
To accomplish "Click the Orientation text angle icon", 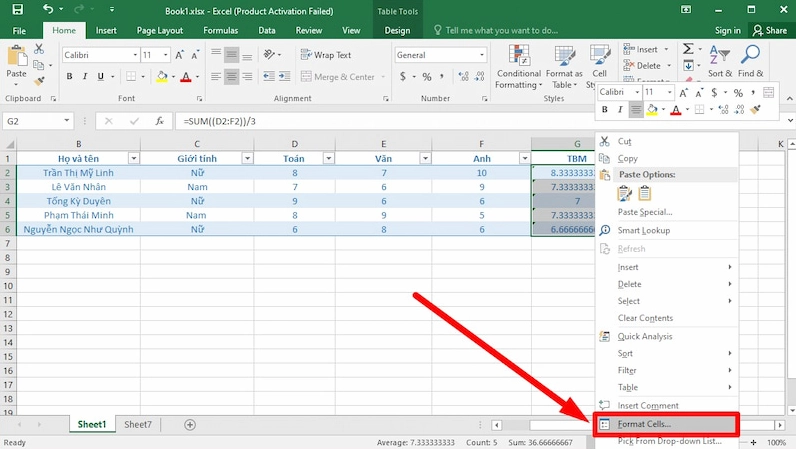I will point(269,54).
